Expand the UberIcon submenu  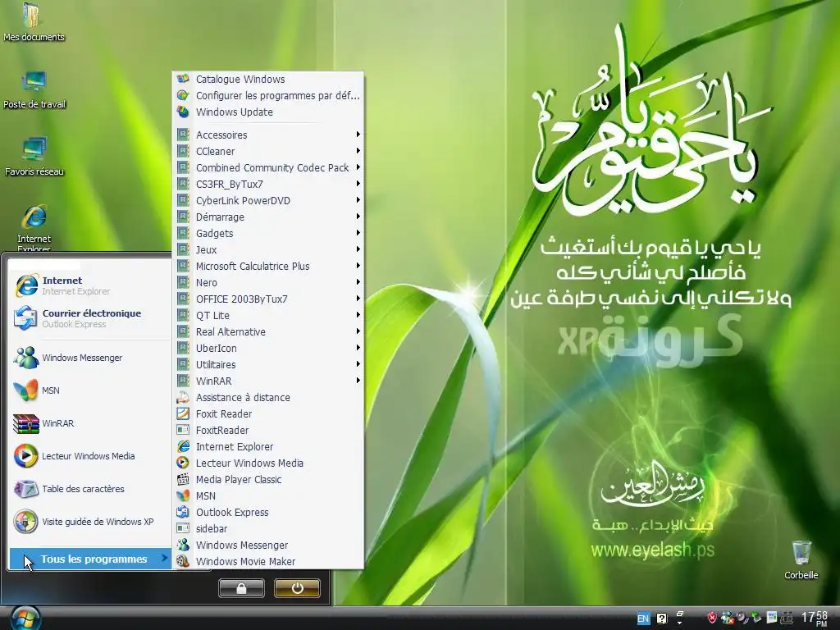tap(268, 348)
